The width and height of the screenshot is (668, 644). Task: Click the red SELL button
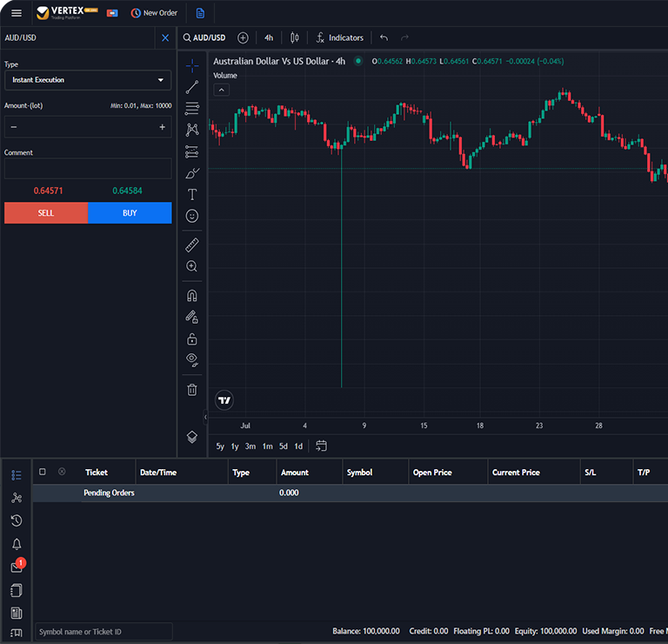point(46,212)
